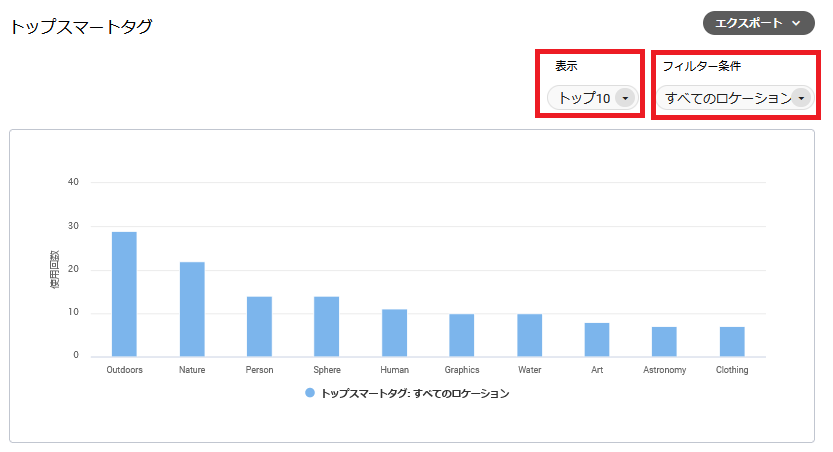Select the Astronomy bar
Viewport: 833px width, 452px height.
point(664,342)
